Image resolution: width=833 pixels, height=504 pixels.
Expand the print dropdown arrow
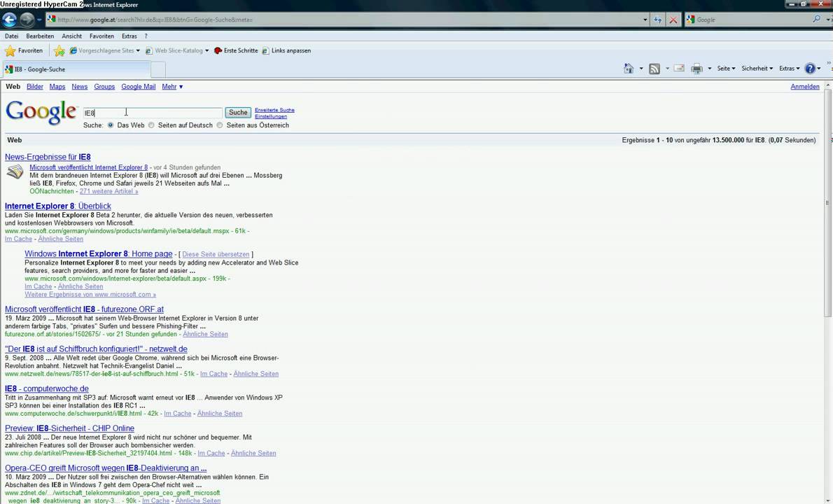(709, 69)
